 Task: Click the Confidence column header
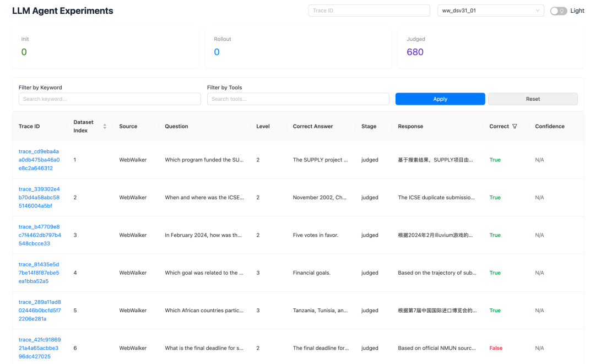click(x=550, y=126)
